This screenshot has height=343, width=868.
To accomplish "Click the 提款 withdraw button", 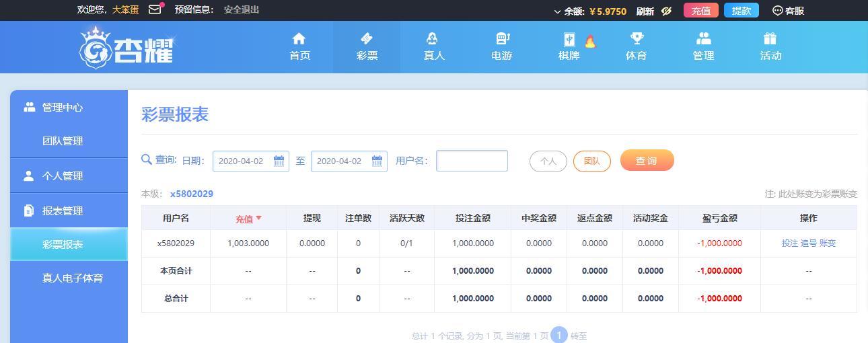I will [742, 11].
